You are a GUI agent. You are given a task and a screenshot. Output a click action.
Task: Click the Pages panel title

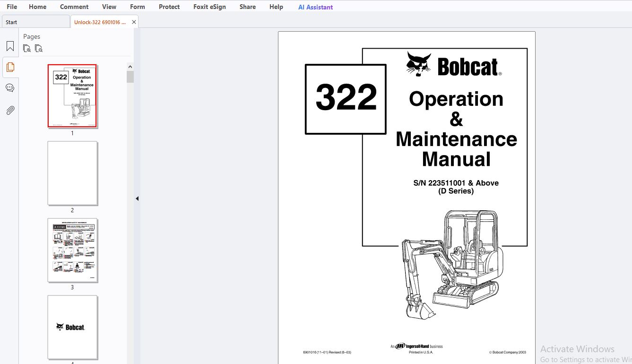(x=32, y=36)
